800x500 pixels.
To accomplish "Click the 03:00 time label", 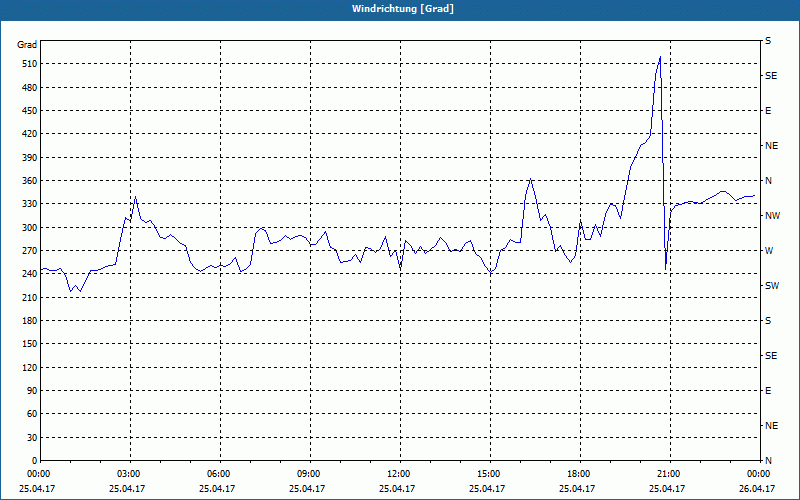I will [130, 474].
